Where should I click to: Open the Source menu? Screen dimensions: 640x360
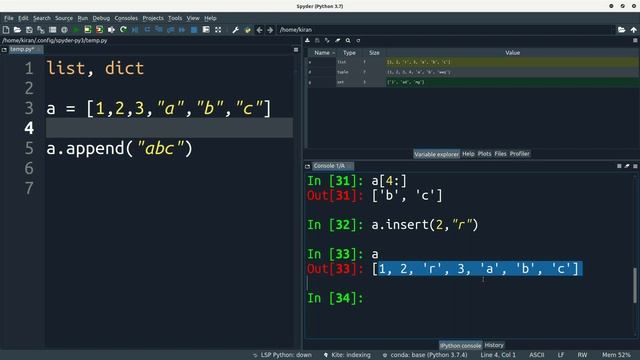[x=64, y=18]
